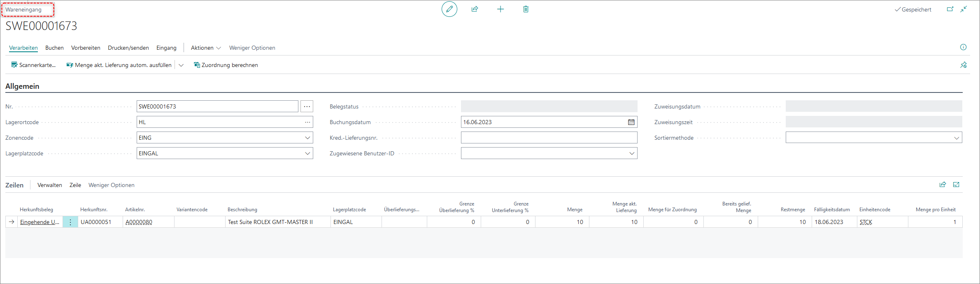Open Verwalten menu in Zeilen
Screen dimensions: 980x284
[50, 185]
